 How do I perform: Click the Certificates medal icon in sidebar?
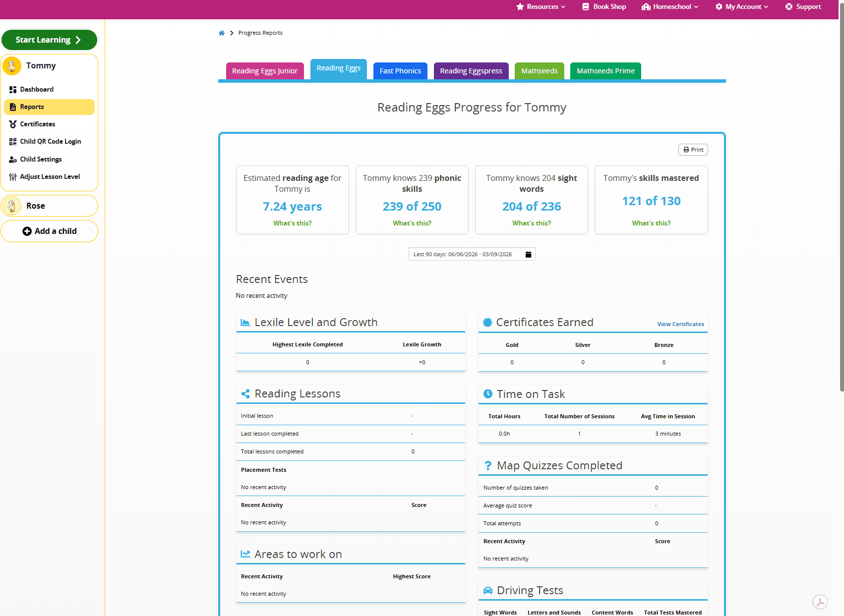coord(13,124)
